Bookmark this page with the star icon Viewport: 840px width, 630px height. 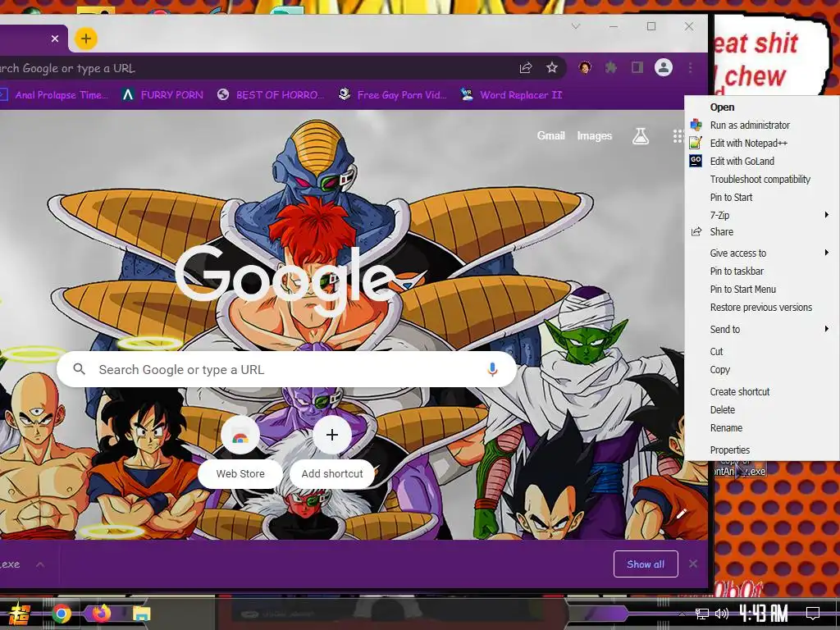[552, 67]
